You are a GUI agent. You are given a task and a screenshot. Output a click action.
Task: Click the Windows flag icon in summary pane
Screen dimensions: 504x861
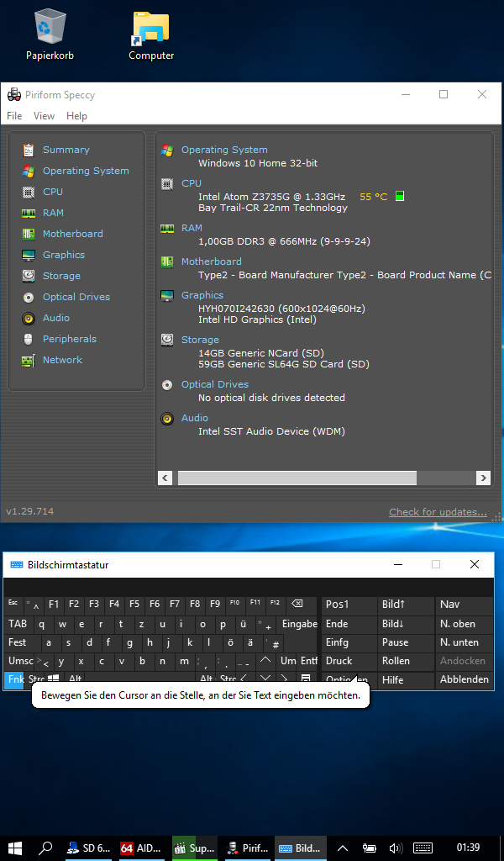(x=167, y=151)
